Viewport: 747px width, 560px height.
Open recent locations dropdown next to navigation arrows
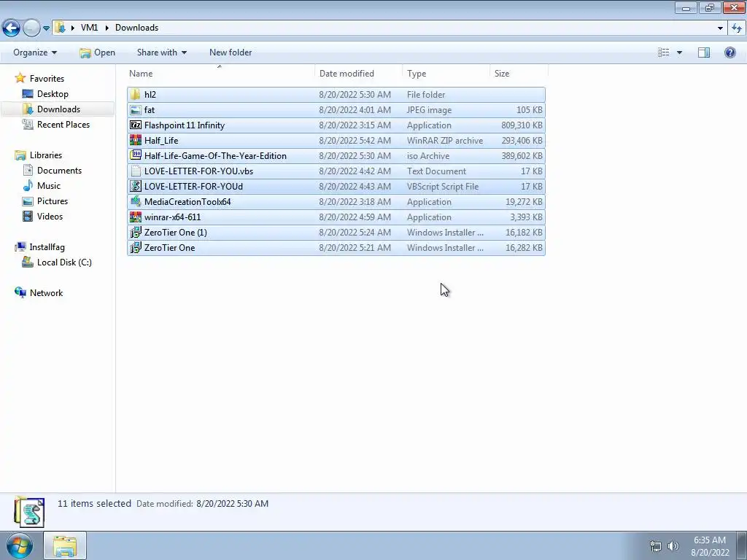pos(46,28)
